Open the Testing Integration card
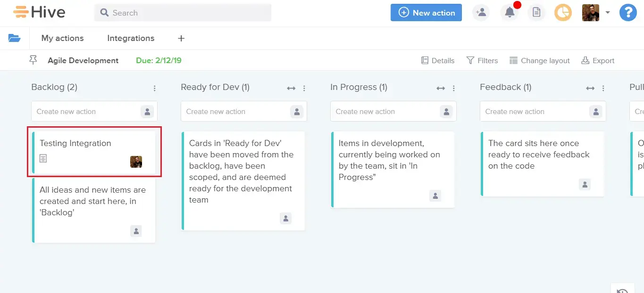 click(x=75, y=143)
